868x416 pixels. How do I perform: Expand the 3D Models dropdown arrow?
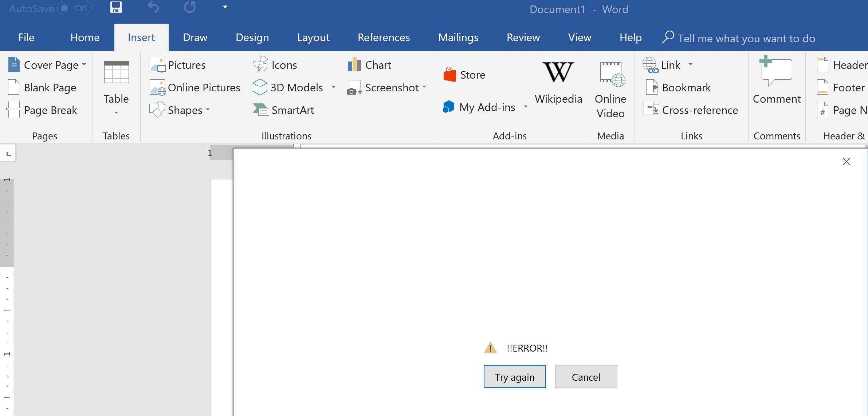[333, 87]
